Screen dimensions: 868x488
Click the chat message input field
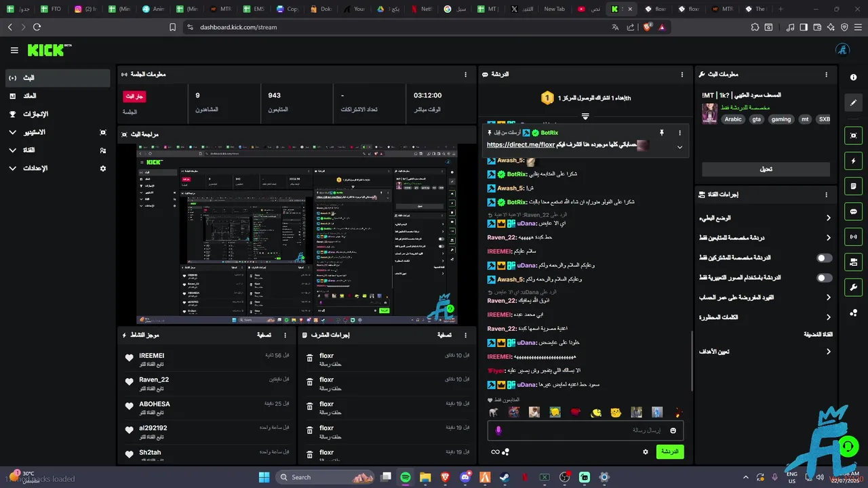[585, 430]
